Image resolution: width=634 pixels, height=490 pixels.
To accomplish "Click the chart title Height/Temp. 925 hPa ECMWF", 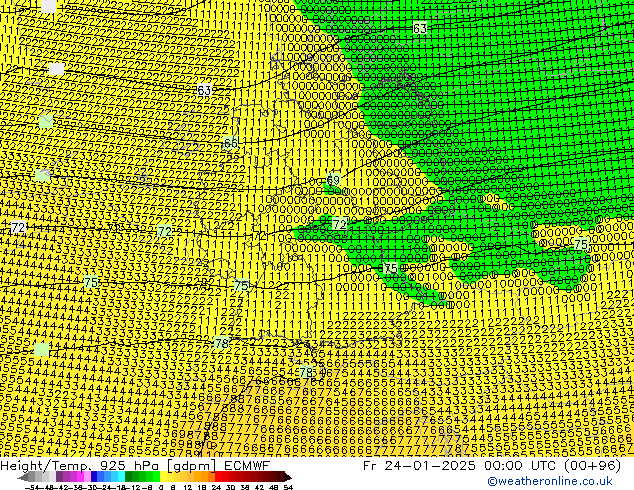I will click(x=135, y=465).
